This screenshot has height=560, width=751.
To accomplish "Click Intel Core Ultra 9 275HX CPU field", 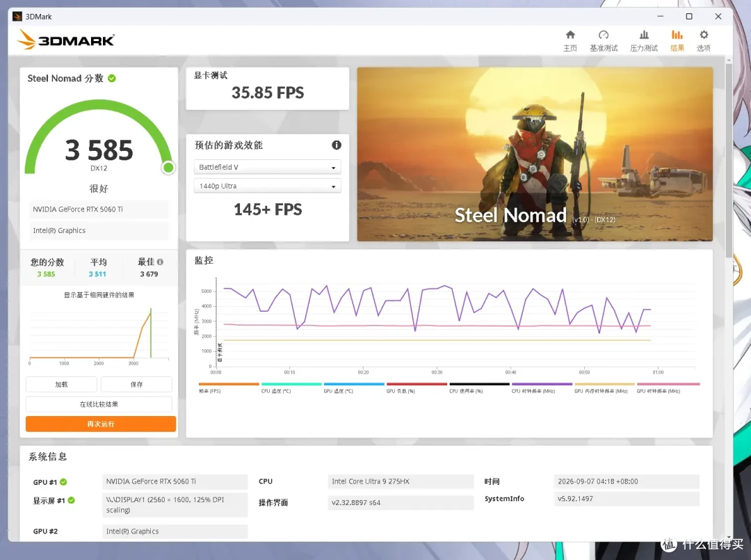I will (401, 481).
